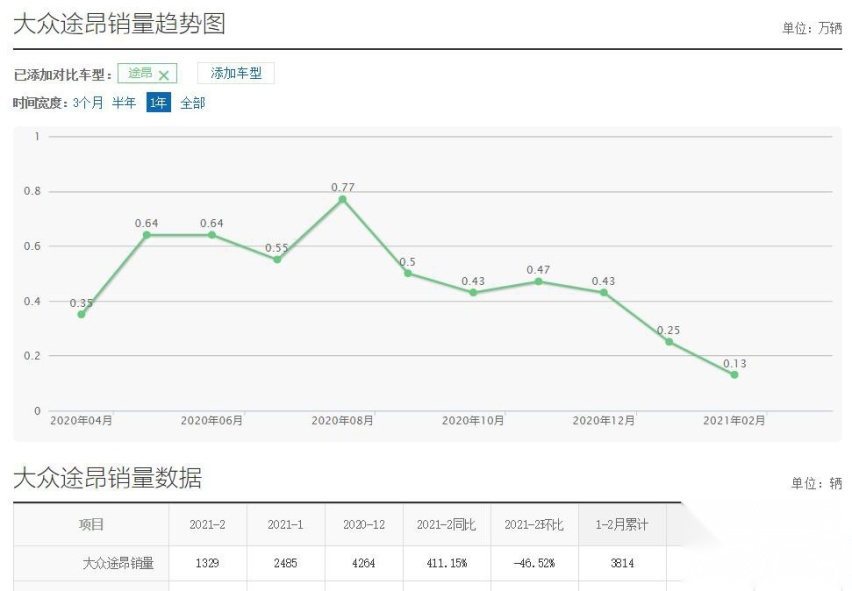The image size is (852, 591).
Task: Click the 0.55 data point
Action: tap(277, 260)
